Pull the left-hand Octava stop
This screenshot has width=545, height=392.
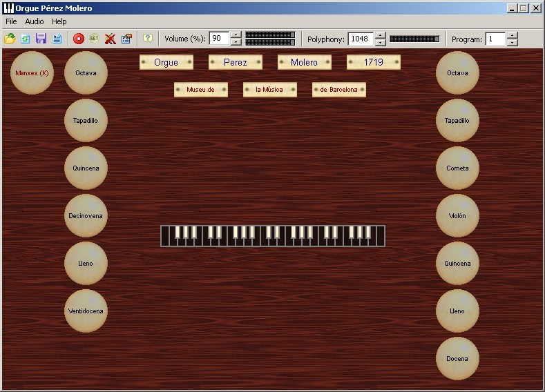86,73
